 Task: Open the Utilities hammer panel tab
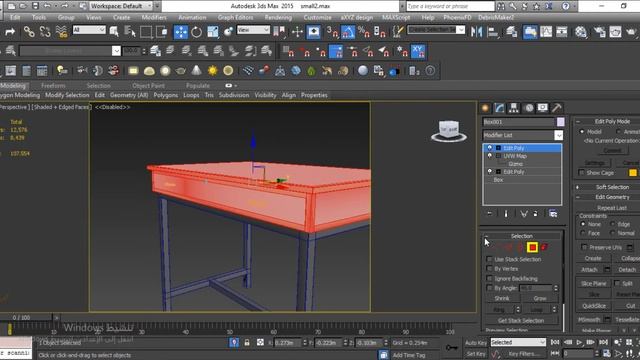tap(557, 108)
